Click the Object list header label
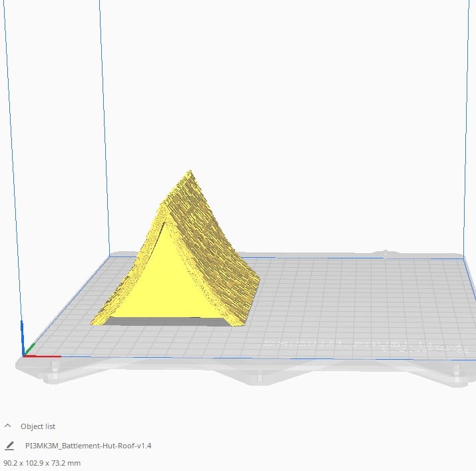476x471 pixels. pos(38,426)
